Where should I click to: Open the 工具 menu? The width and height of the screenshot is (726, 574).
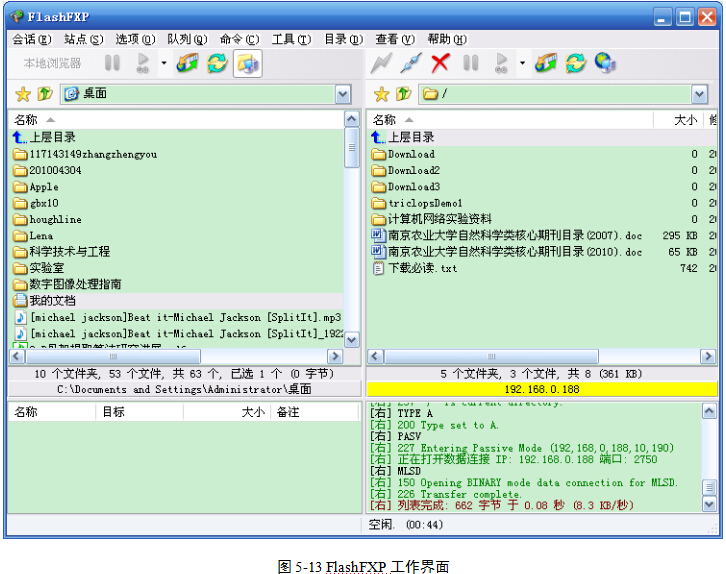[x=292, y=40]
